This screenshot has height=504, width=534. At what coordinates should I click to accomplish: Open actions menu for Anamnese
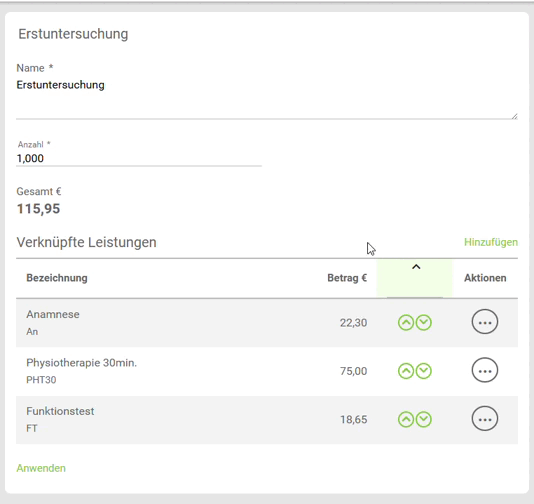pos(485,322)
